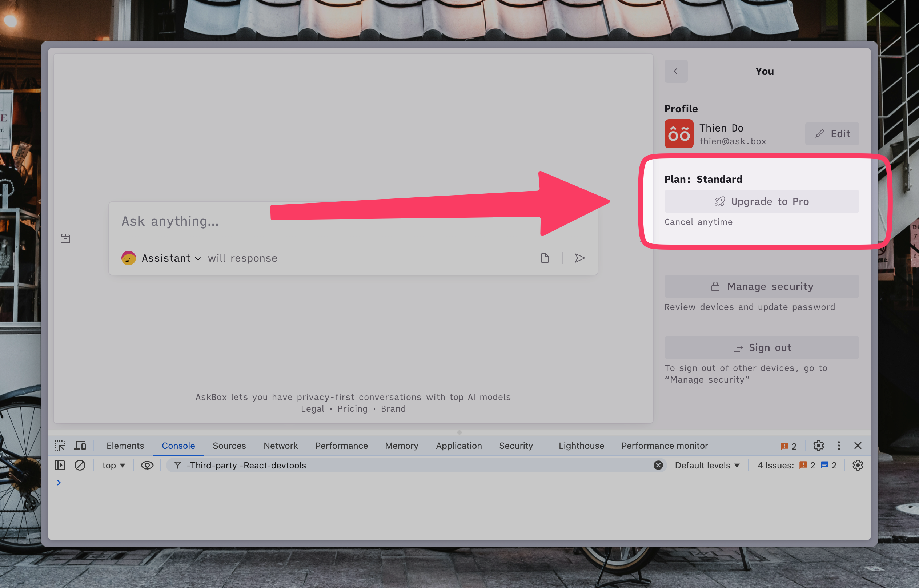Viewport: 919px width, 588px height.
Task: Show the console sidebar panel icon
Action: pyautogui.click(x=60, y=465)
